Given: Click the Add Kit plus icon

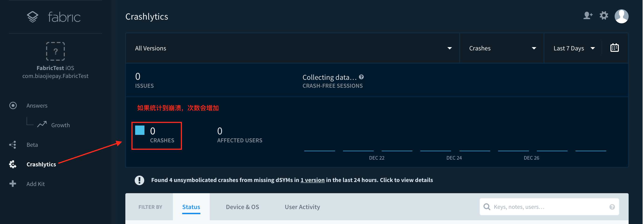Looking at the screenshot, I should point(13,184).
